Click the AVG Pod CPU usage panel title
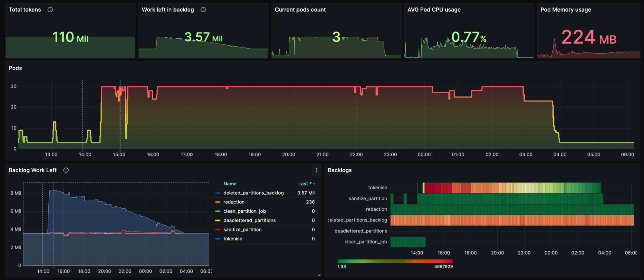The image size is (644, 280). pos(434,10)
